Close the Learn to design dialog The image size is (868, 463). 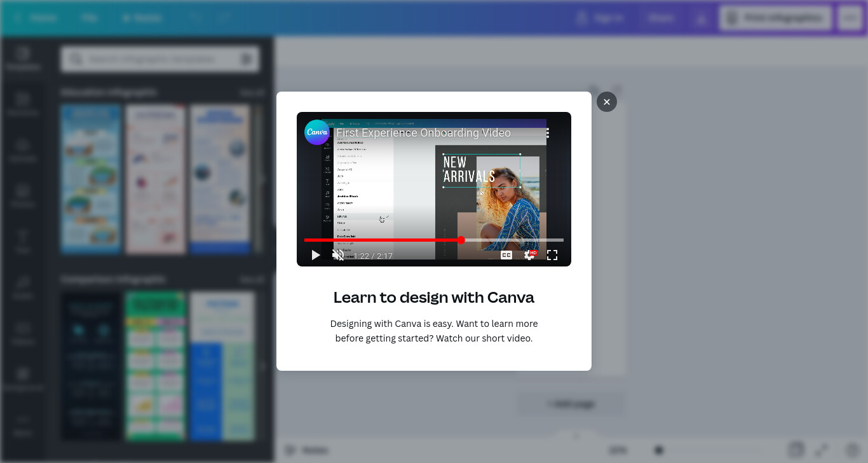[x=606, y=102]
